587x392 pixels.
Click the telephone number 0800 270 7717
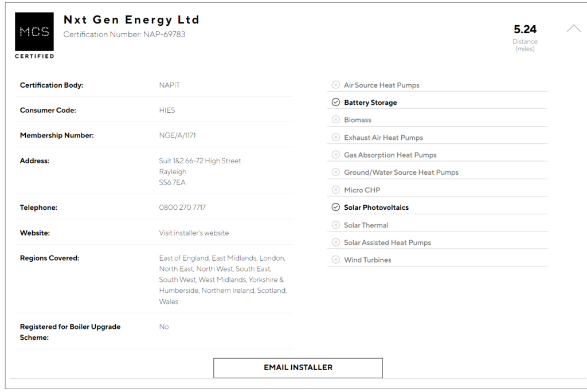click(182, 207)
